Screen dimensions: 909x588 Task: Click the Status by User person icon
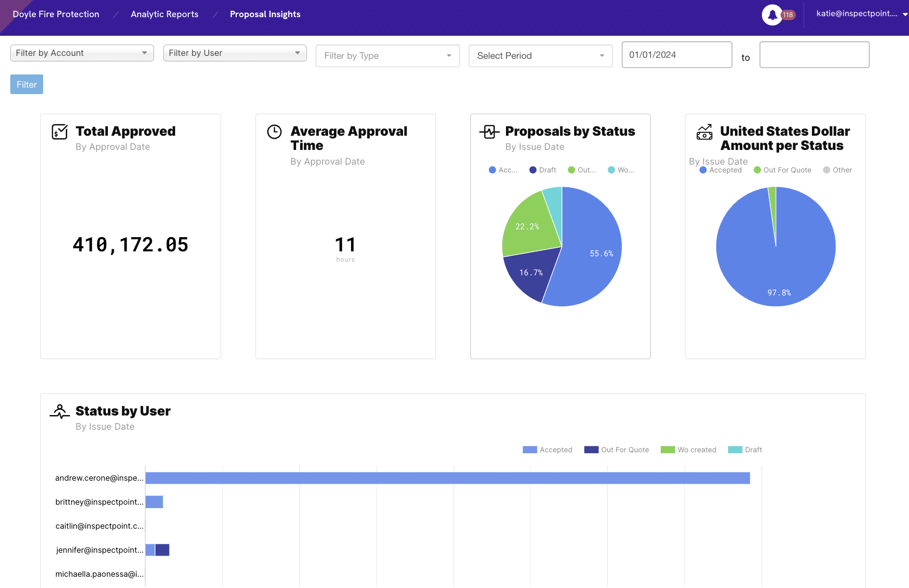60,412
